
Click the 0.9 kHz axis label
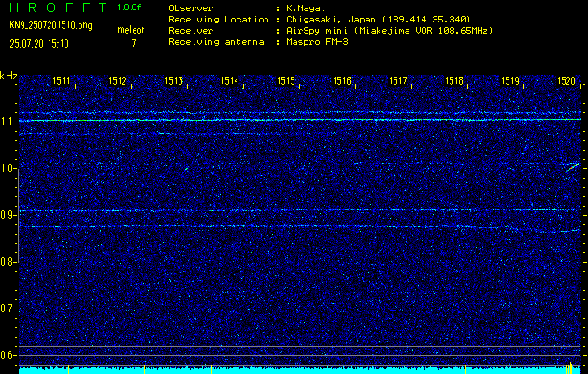pyautogui.click(x=7, y=215)
